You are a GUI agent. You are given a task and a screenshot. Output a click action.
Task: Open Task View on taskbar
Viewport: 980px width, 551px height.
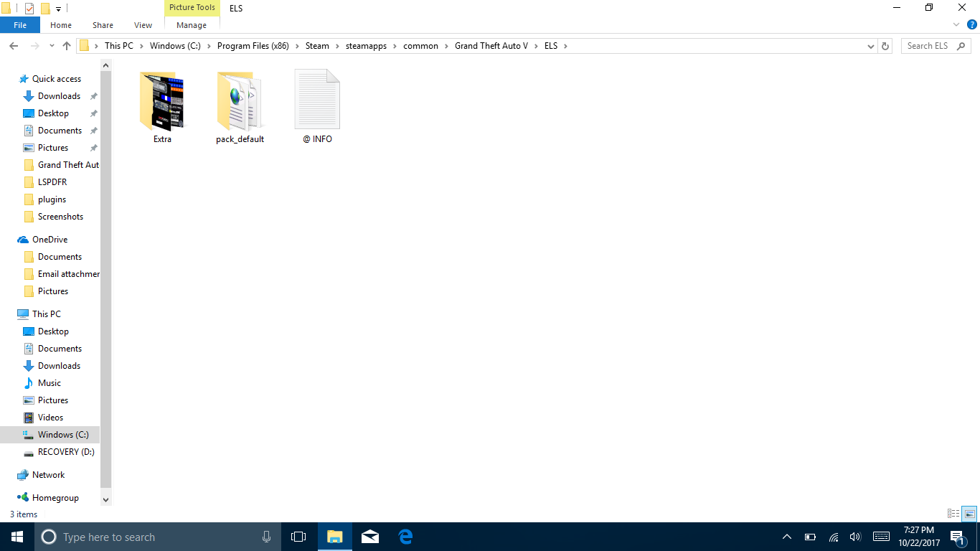[x=298, y=537]
